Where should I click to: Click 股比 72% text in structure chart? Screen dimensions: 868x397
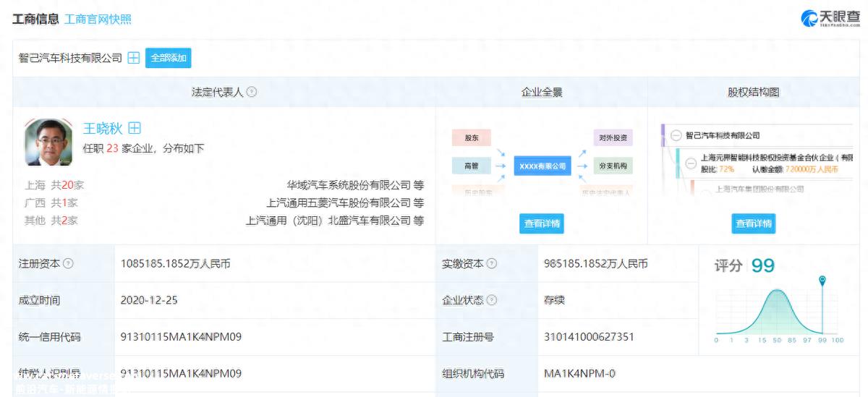point(718,168)
